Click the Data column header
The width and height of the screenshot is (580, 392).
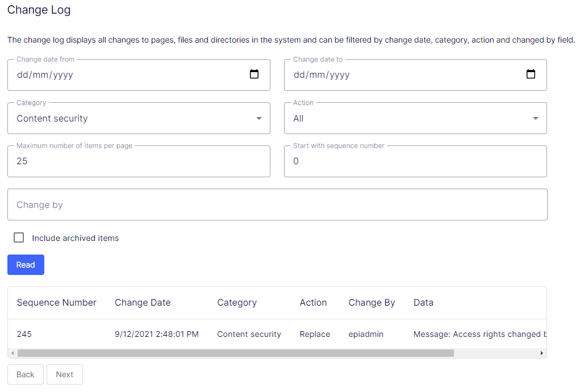(x=423, y=302)
